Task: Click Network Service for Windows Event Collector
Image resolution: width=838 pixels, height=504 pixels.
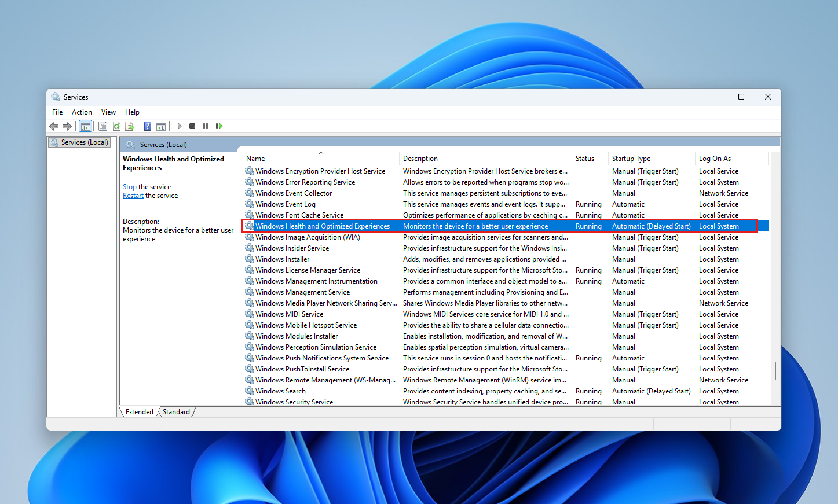Action: [x=723, y=193]
